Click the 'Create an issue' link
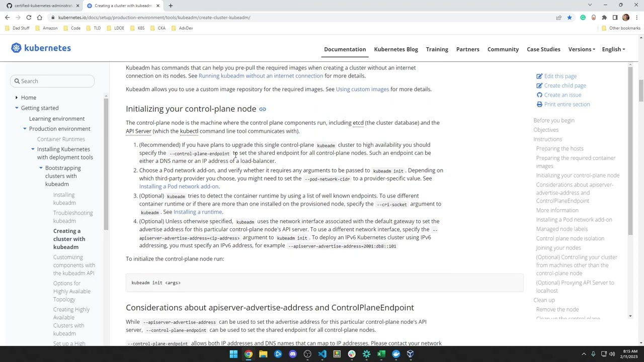The height and width of the screenshot is (362, 644). coord(558,95)
